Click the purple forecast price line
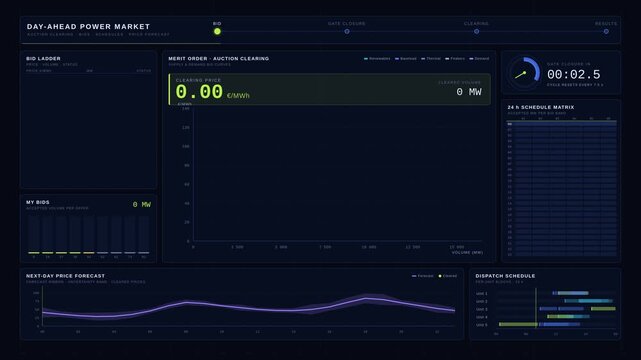The height and width of the screenshot is (360, 641). 249,308
